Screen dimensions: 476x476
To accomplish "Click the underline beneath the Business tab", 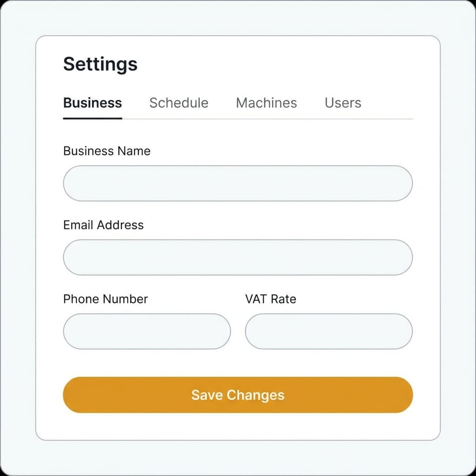I will (x=92, y=120).
